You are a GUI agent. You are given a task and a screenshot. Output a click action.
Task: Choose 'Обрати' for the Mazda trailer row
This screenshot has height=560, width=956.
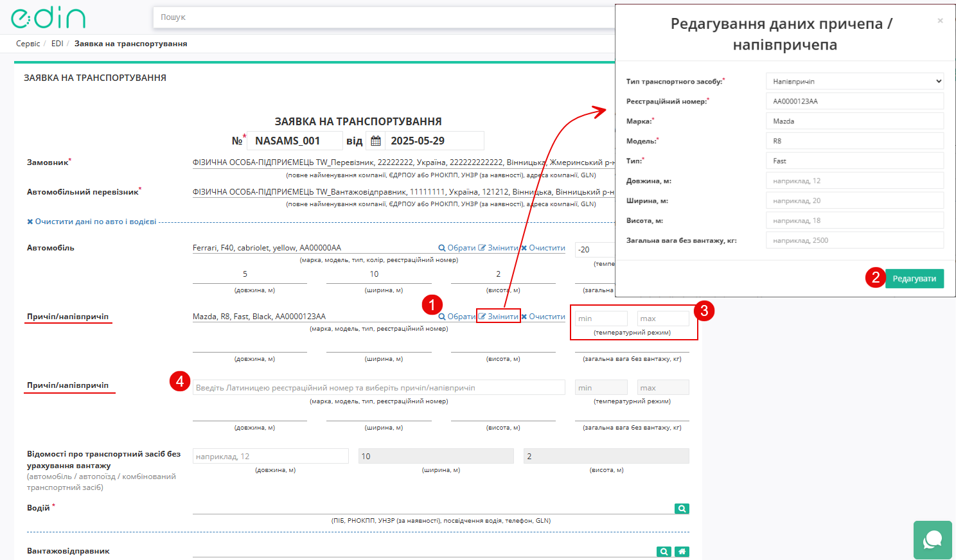tap(457, 317)
